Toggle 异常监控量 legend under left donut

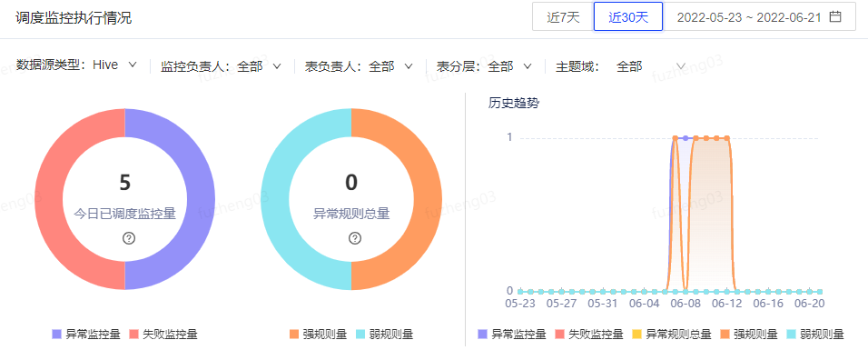[x=86, y=335]
